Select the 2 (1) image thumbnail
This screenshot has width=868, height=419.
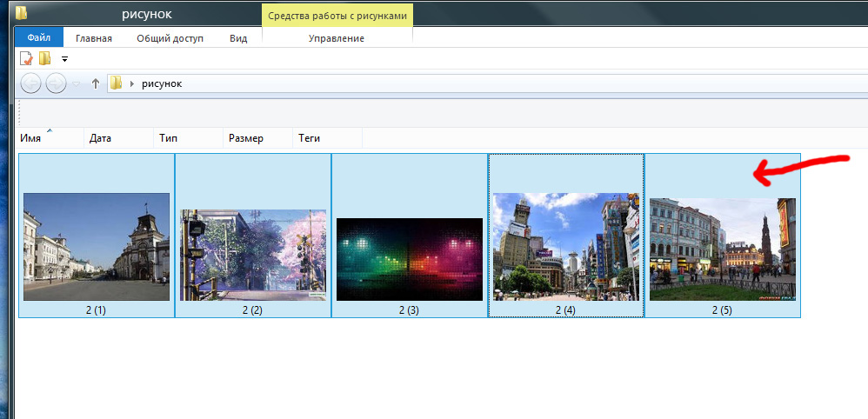[97, 247]
